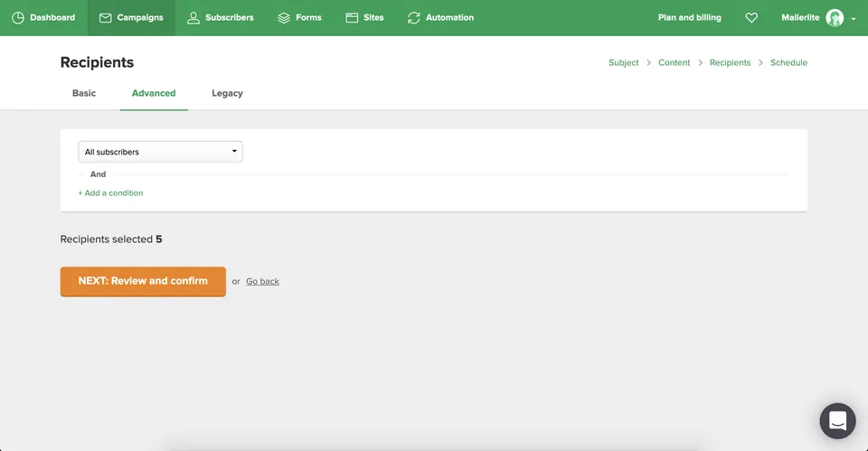Click the Automation refresh arrows icon
Screen dimensions: 868x451
414,18
